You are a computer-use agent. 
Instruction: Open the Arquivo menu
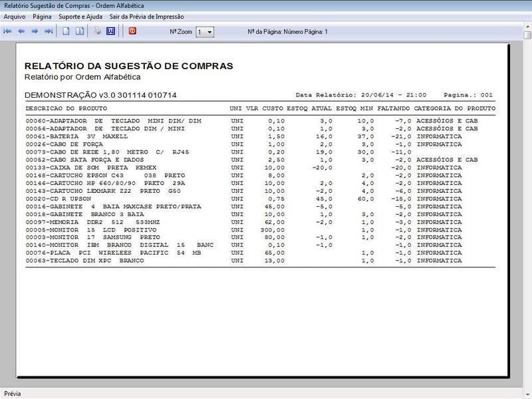(x=15, y=17)
